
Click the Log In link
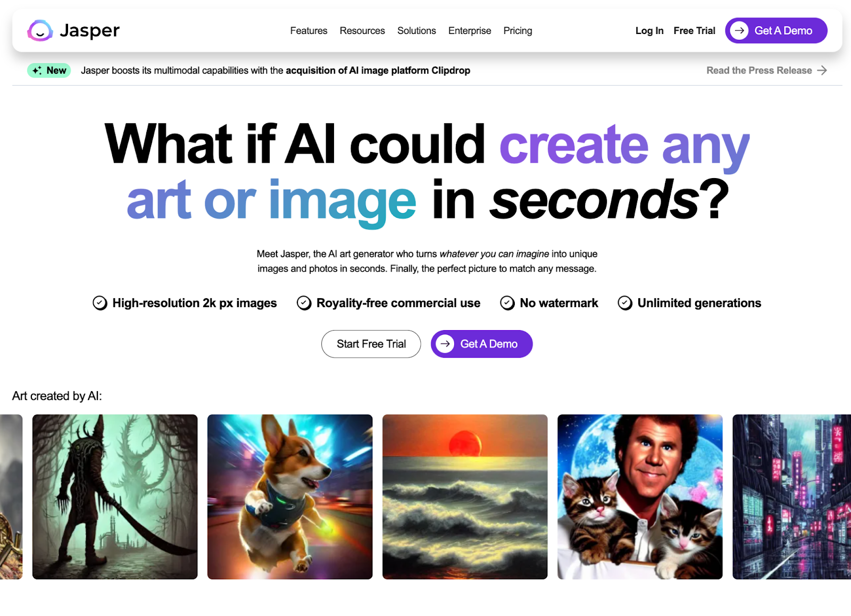(649, 31)
